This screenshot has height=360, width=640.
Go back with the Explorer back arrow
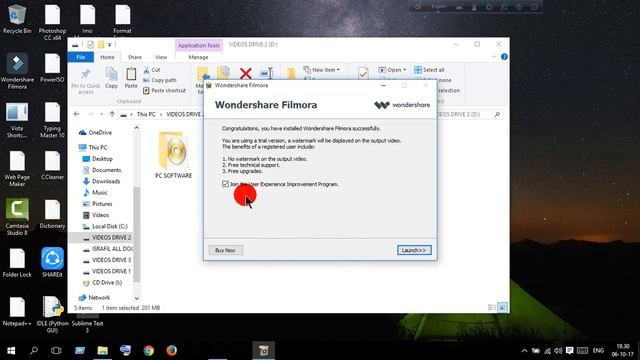(76, 114)
